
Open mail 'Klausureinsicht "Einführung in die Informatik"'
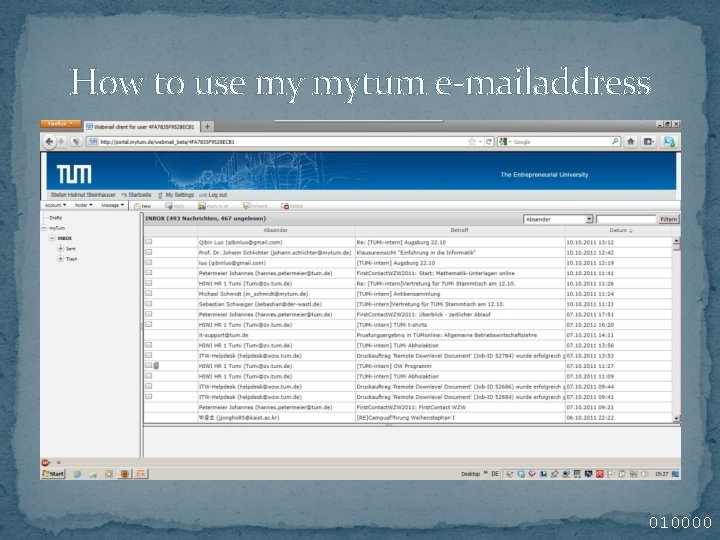coord(408,252)
